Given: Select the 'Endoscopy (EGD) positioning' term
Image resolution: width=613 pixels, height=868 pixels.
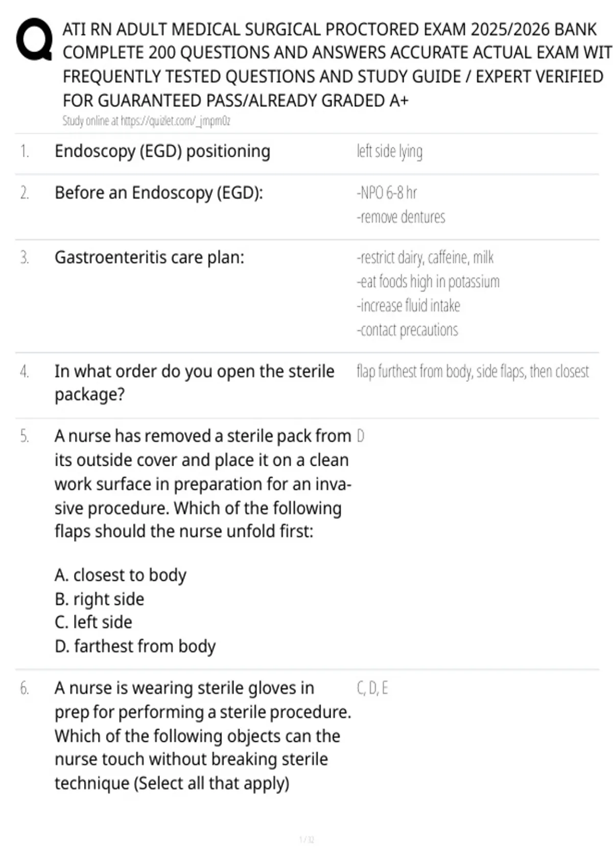Looking at the screenshot, I should (x=162, y=152).
